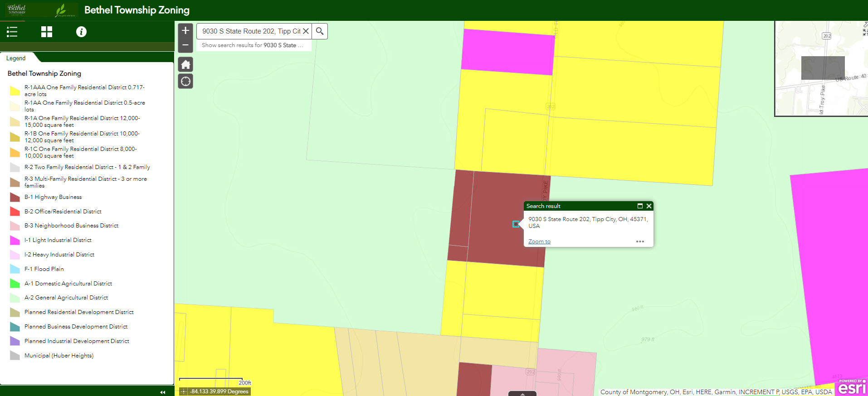Zoom in on the map

(x=185, y=31)
